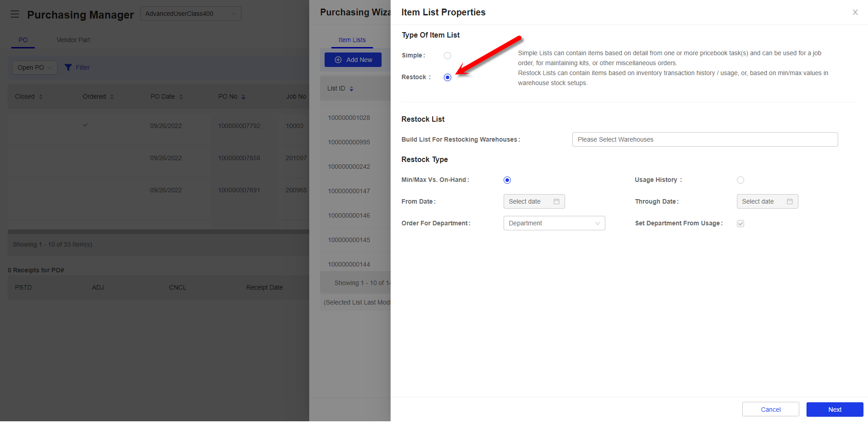Expand the Open PO filter dropdown
Screen dimensions: 868x424
click(34, 67)
